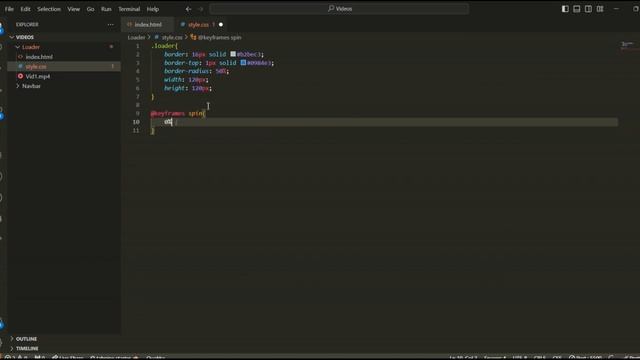Image resolution: width=640 pixels, height=360 pixels.
Task: Open the Edit menu
Action: pyautogui.click(x=25, y=9)
